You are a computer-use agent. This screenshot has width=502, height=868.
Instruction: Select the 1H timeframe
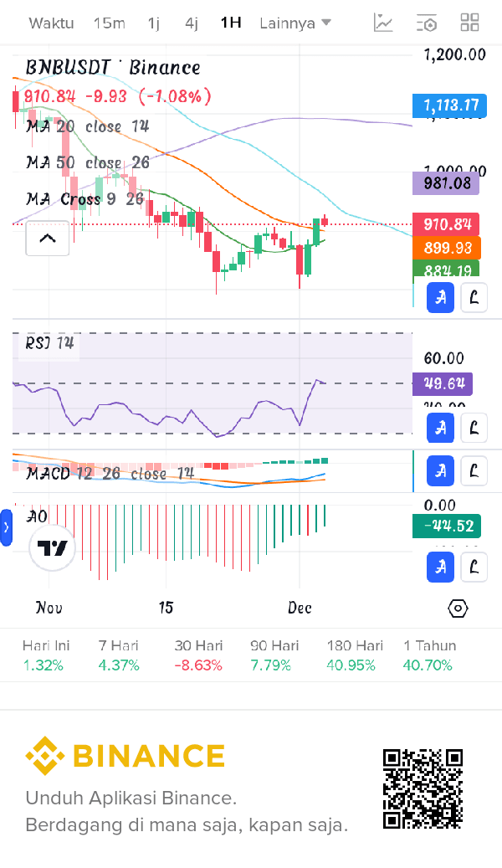click(231, 23)
